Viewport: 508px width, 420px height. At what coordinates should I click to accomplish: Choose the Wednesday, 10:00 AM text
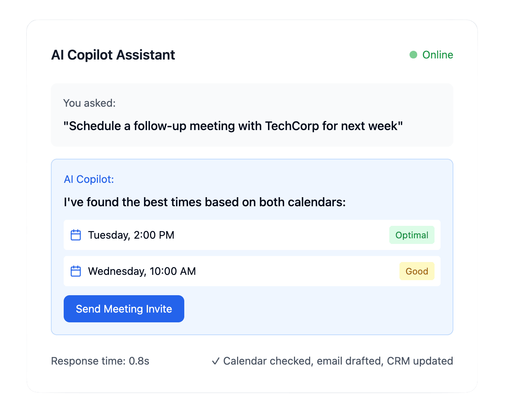[142, 271]
